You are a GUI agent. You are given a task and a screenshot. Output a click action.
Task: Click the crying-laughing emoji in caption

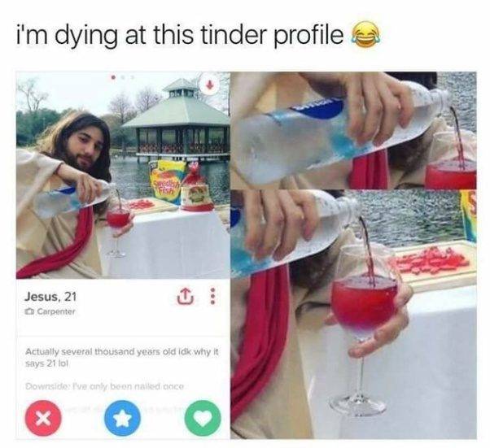pos(365,34)
